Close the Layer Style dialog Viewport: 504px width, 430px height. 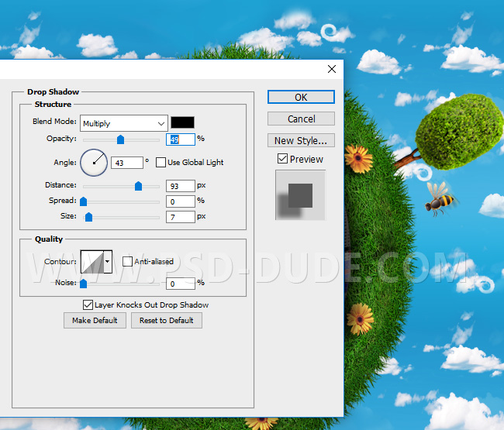click(332, 69)
